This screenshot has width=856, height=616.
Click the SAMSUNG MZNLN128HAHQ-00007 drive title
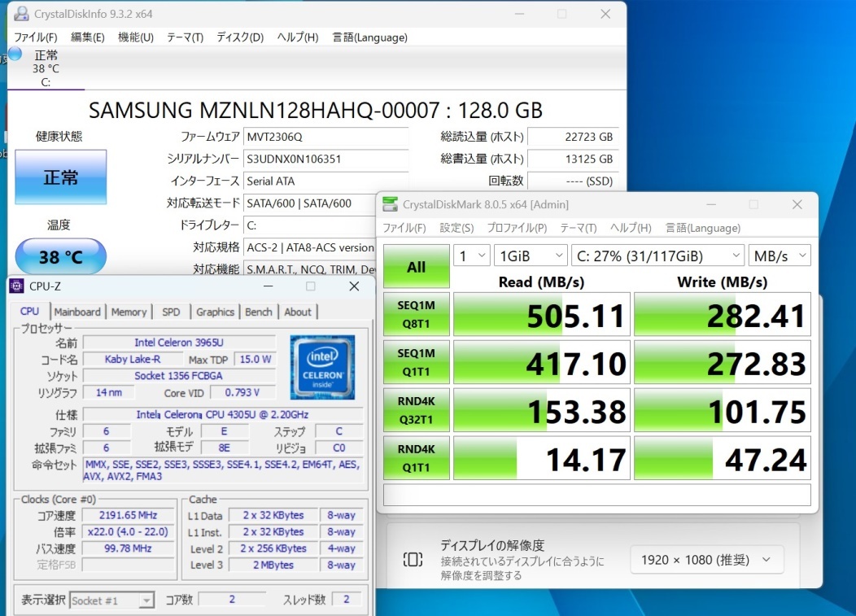316,111
